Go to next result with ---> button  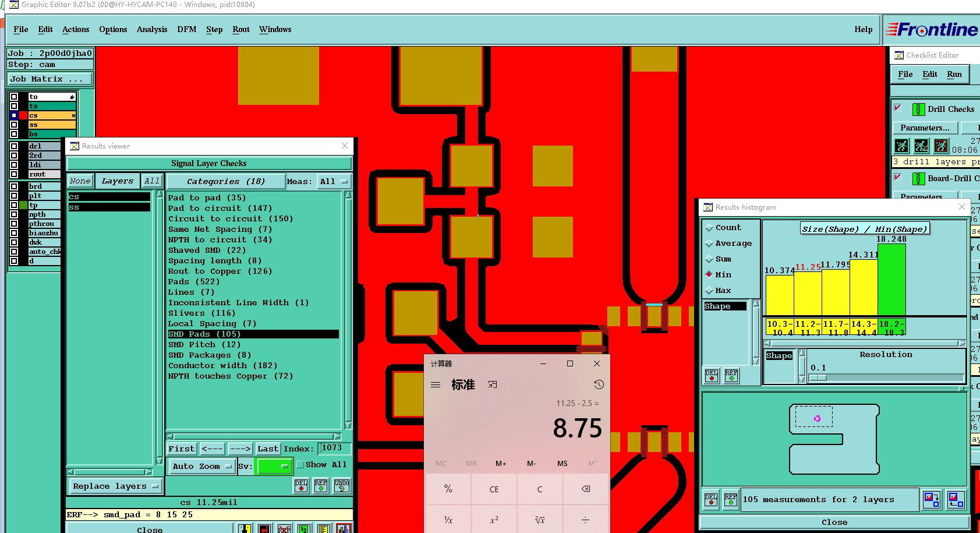(x=240, y=449)
